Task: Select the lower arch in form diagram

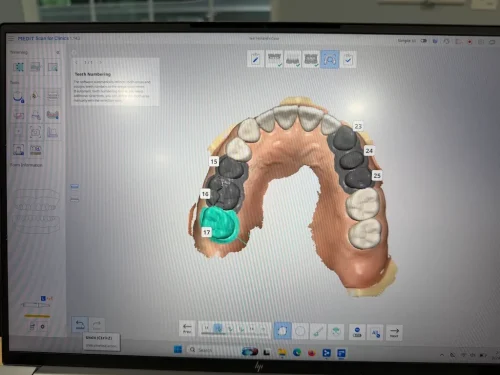Action: click(37, 224)
